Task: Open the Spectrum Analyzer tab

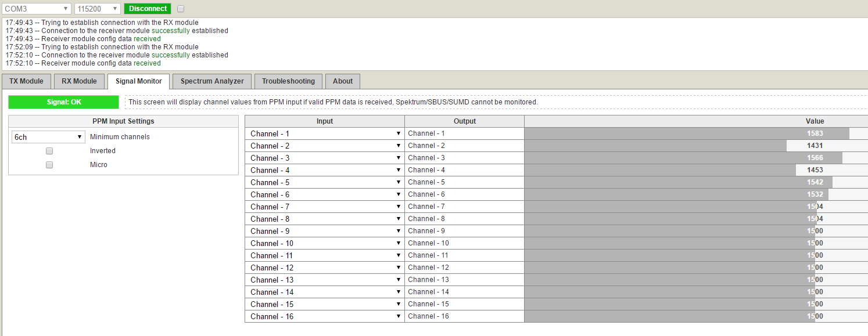Action: coord(212,81)
